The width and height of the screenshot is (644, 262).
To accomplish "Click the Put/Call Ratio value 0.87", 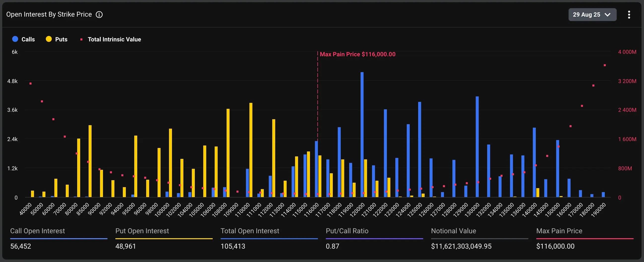I will click(333, 246).
